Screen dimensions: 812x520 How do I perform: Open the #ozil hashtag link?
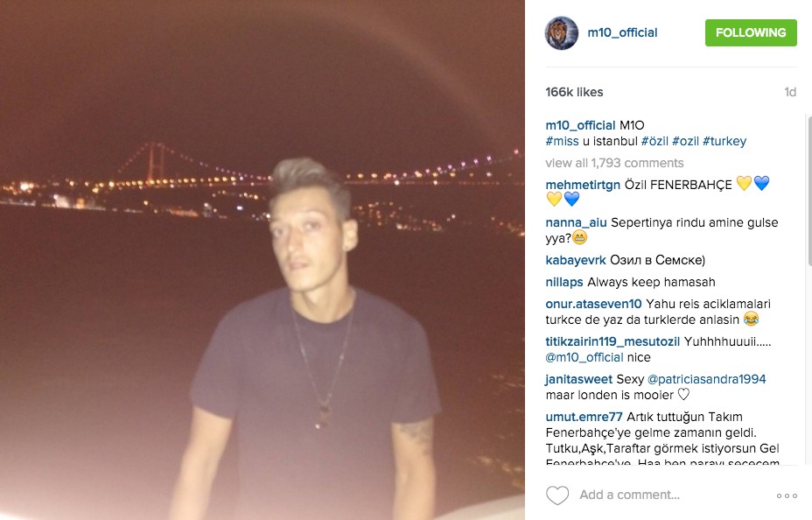pyautogui.click(x=685, y=141)
